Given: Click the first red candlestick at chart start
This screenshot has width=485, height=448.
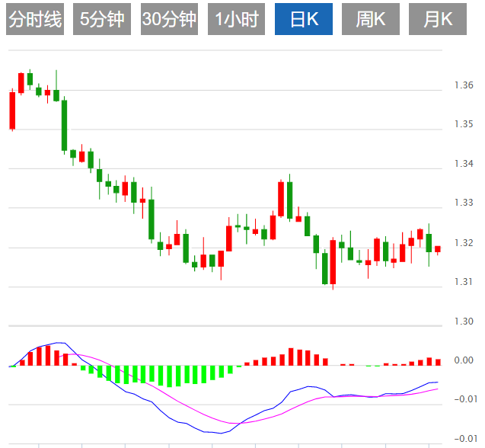Looking at the screenshot, I should (x=12, y=110).
